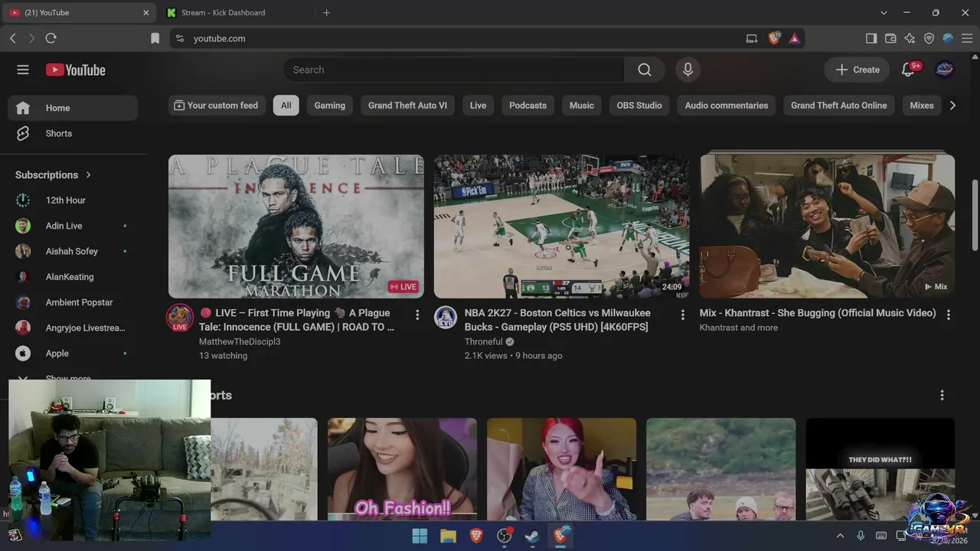Viewport: 980px width, 551px height.
Task: Open the Brave main menu
Action: point(967,38)
